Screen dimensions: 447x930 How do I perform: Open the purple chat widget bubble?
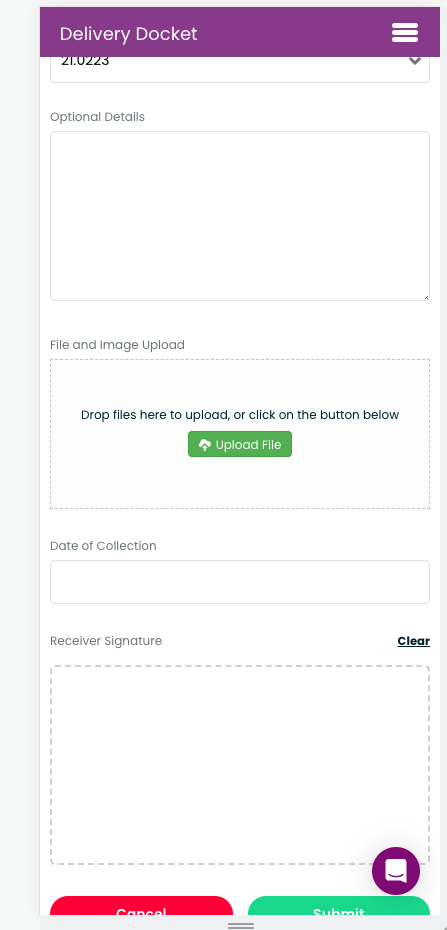click(x=396, y=871)
